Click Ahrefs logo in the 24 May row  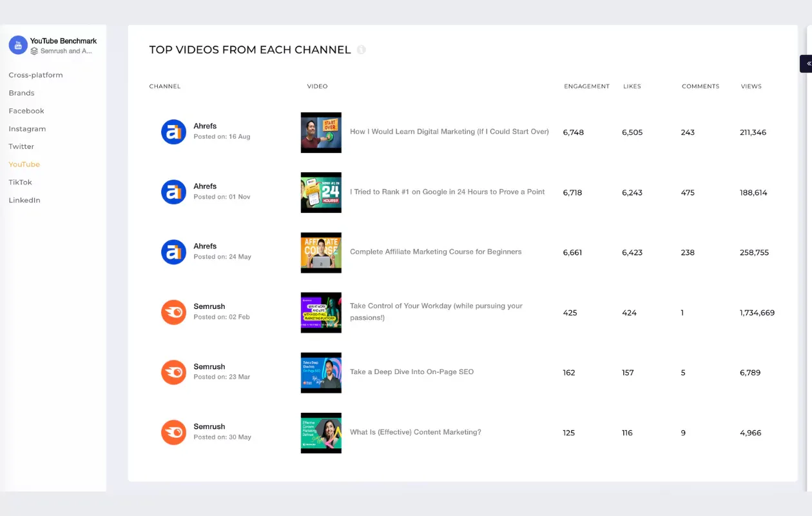coord(173,252)
